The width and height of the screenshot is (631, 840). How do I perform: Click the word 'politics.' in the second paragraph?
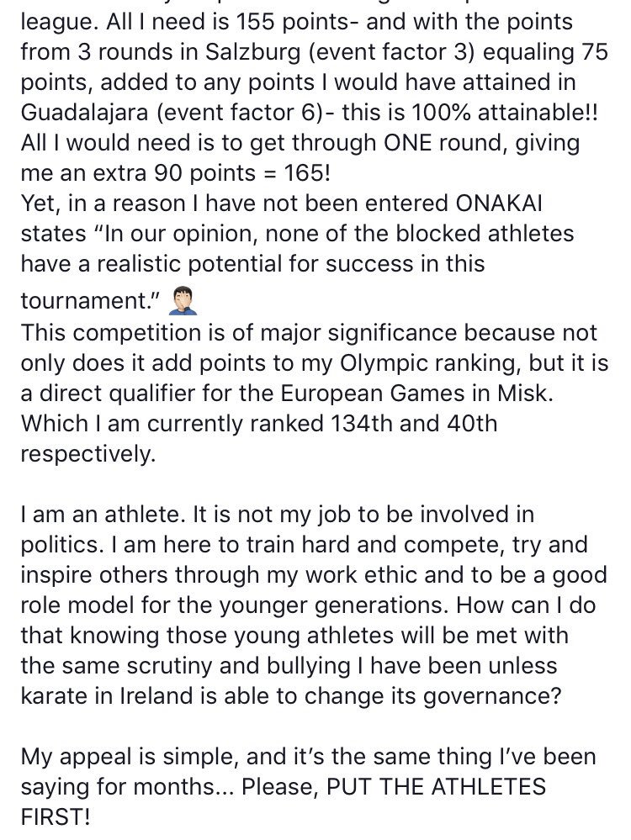[x=63, y=546]
